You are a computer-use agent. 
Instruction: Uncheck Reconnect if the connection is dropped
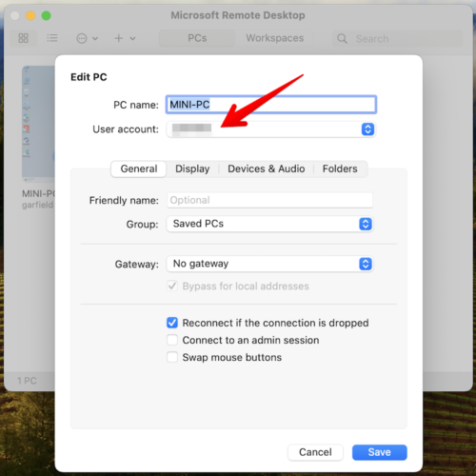tap(172, 323)
